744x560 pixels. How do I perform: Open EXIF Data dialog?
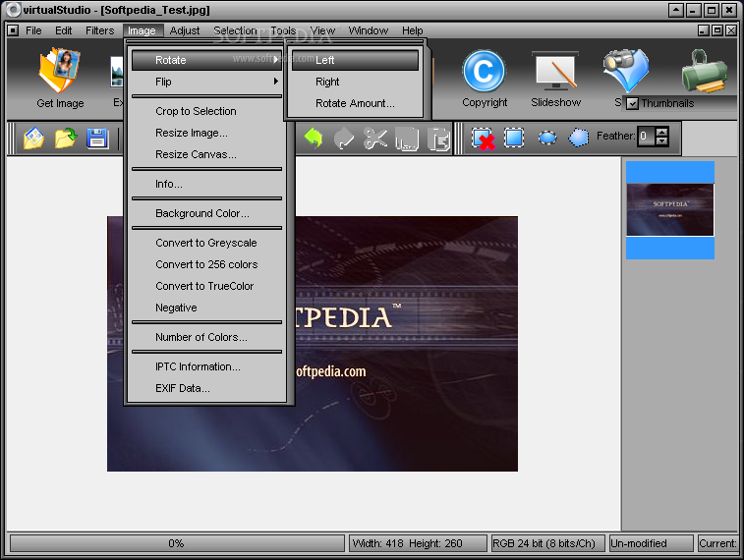[x=206, y=388]
